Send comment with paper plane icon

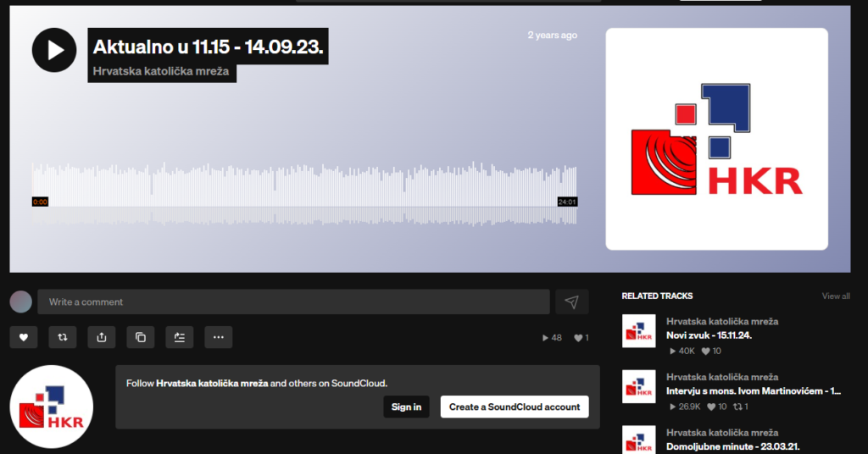tap(571, 302)
